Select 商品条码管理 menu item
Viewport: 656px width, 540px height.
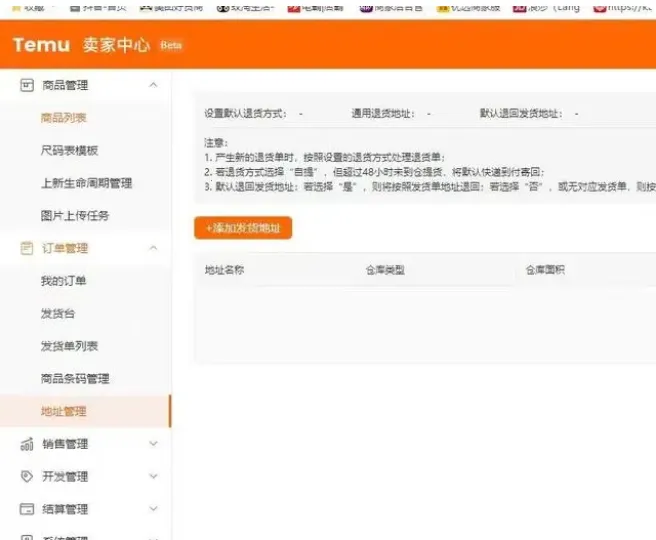pyautogui.click(x=75, y=379)
